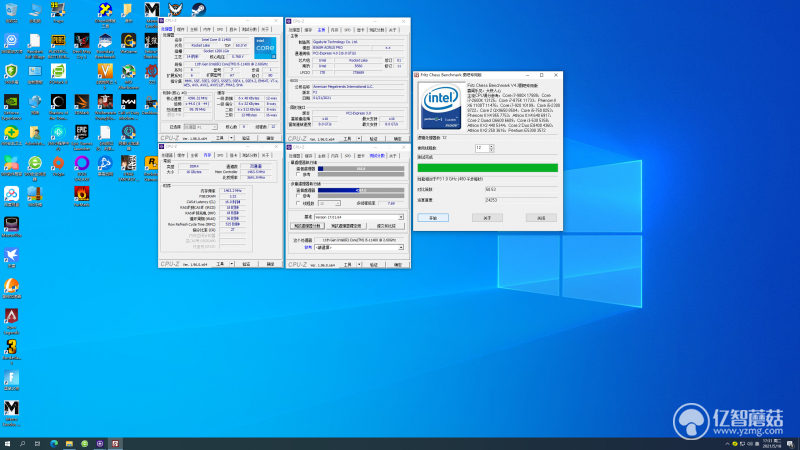Click the OK button in the CPU-Z Memory tab window

tap(270, 264)
